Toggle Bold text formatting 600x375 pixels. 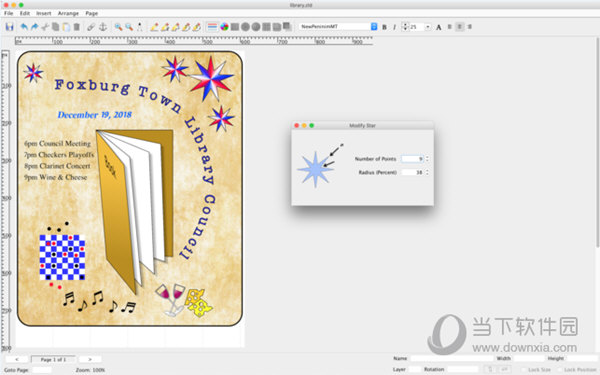click(x=384, y=27)
